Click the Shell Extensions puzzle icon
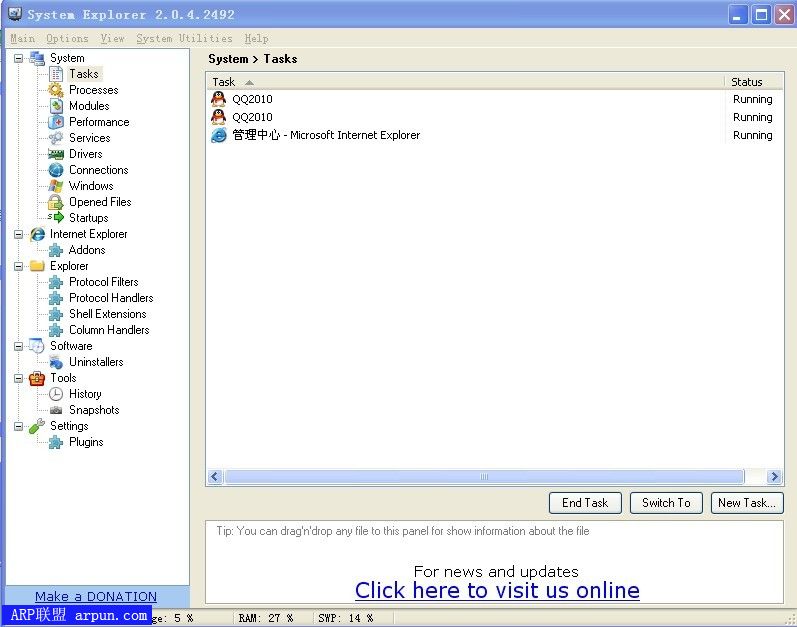The image size is (797, 627). point(55,314)
